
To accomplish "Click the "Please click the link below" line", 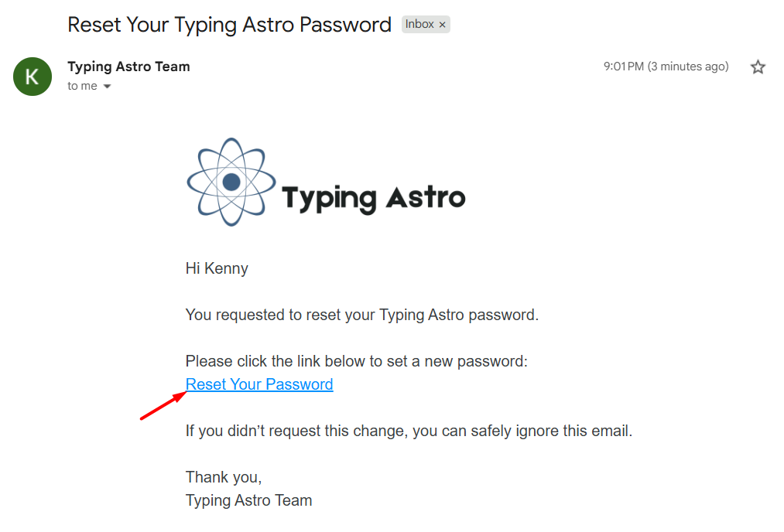I will 356,361.
